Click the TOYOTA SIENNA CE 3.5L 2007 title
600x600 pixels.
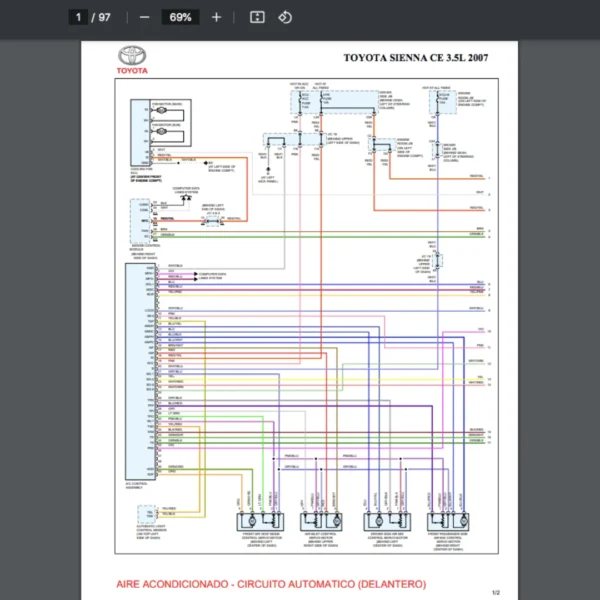(x=415, y=58)
